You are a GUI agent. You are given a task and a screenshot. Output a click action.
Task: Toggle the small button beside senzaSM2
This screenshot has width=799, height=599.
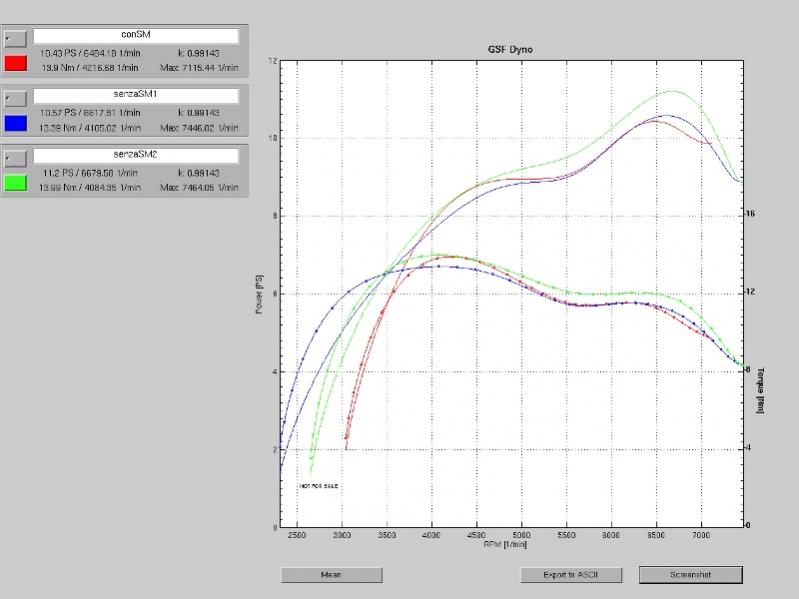pyautogui.click(x=15, y=158)
